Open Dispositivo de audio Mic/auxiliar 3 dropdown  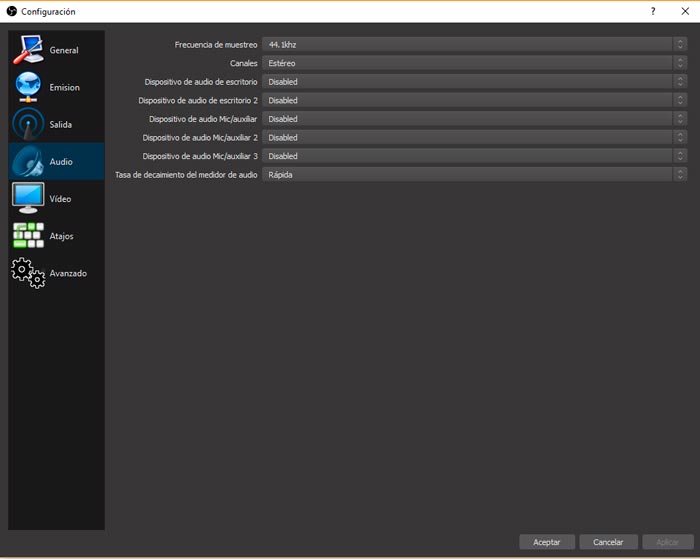[474, 156]
